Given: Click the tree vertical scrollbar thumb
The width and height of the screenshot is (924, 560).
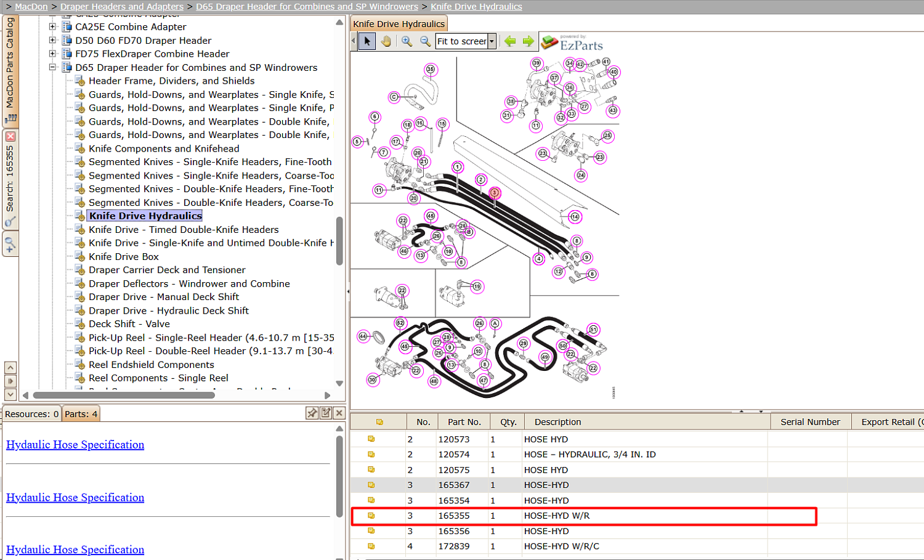Looking at the screenshot, I should [x=339, y=241].
